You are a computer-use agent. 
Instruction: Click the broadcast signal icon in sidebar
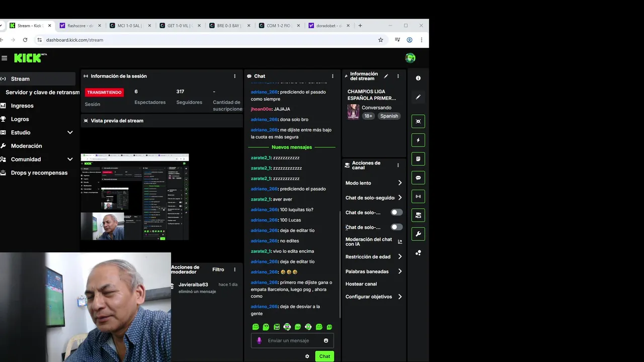pyautogui.click(x=418, y=197)
